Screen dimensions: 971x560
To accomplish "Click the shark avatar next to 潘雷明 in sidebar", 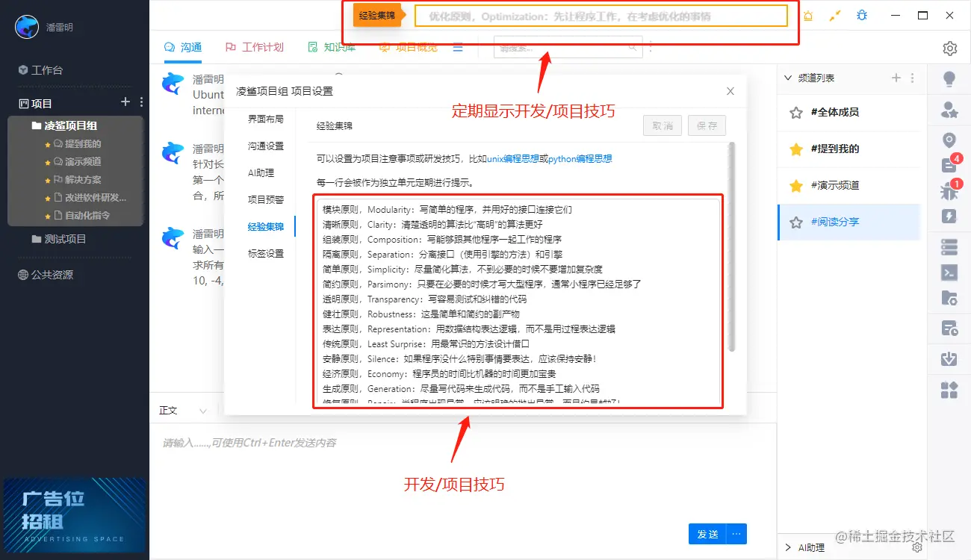I will click(27, 27).
